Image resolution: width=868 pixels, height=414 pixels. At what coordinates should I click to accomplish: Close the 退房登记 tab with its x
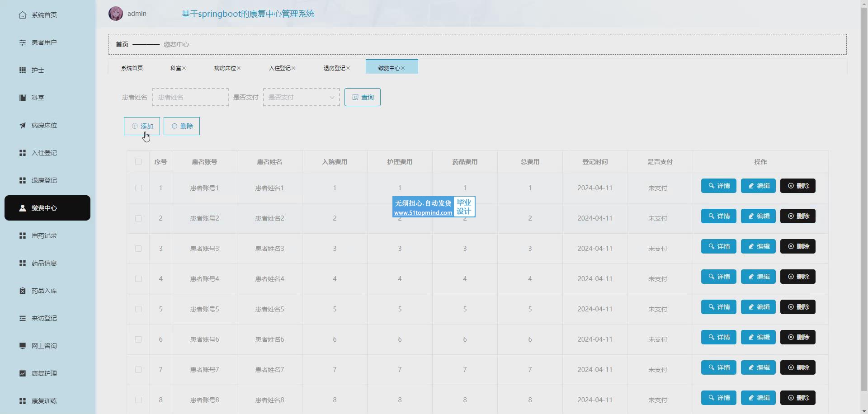click(348, 68)
